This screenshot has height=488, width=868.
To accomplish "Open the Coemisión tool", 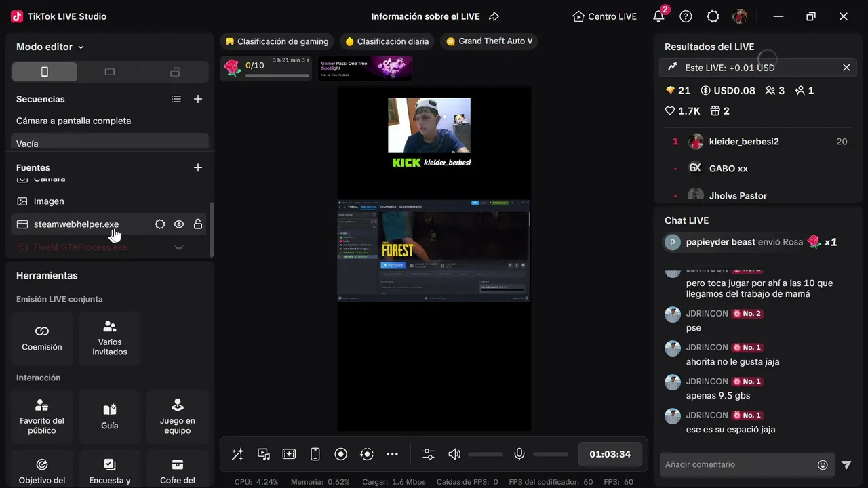I will tap(42, 339).
